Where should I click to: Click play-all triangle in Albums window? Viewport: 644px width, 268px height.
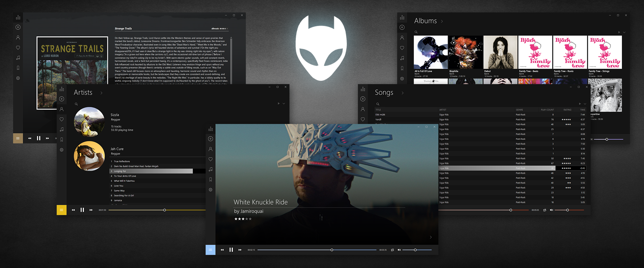619,32
